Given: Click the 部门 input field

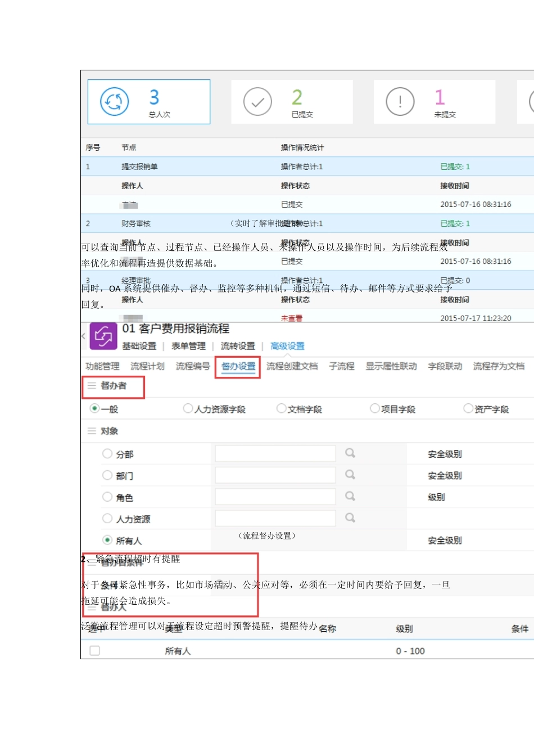Looking at the screenshot, I should click(x=275, y=475).
